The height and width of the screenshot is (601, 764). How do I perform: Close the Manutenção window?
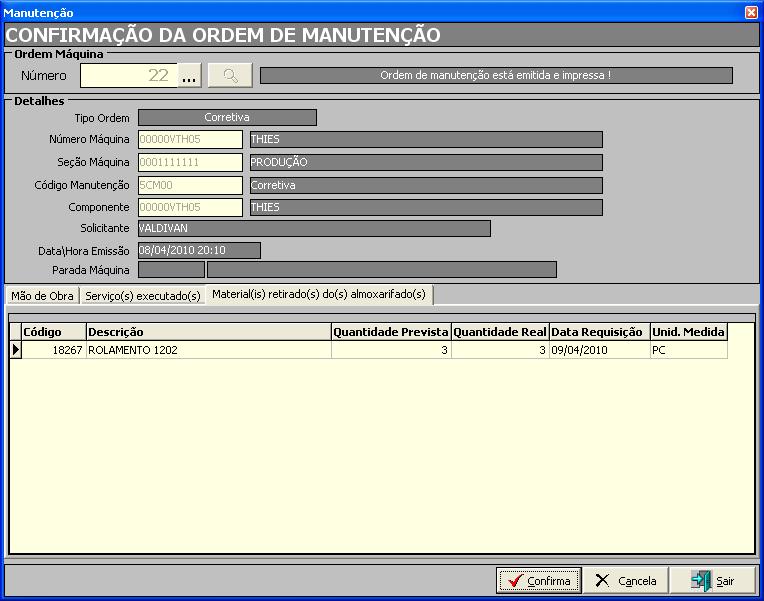click(x=751, y=12)
